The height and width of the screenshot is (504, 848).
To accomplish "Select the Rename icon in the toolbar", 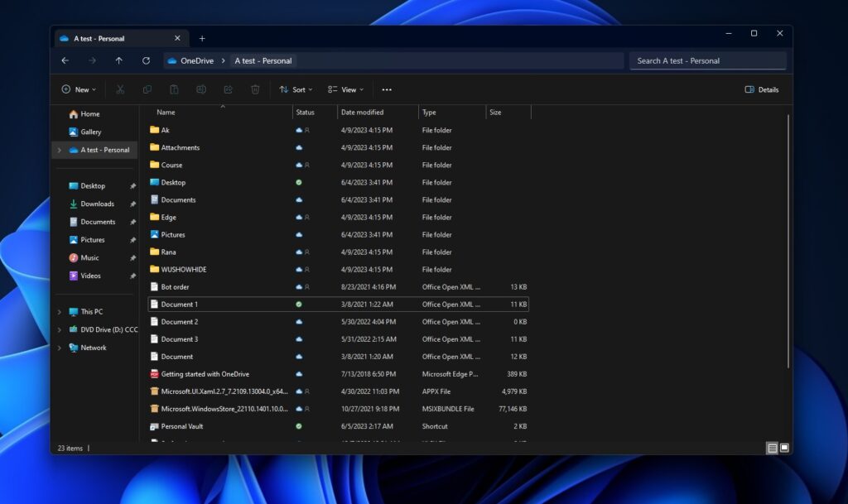I will click(x=201, y=89).
